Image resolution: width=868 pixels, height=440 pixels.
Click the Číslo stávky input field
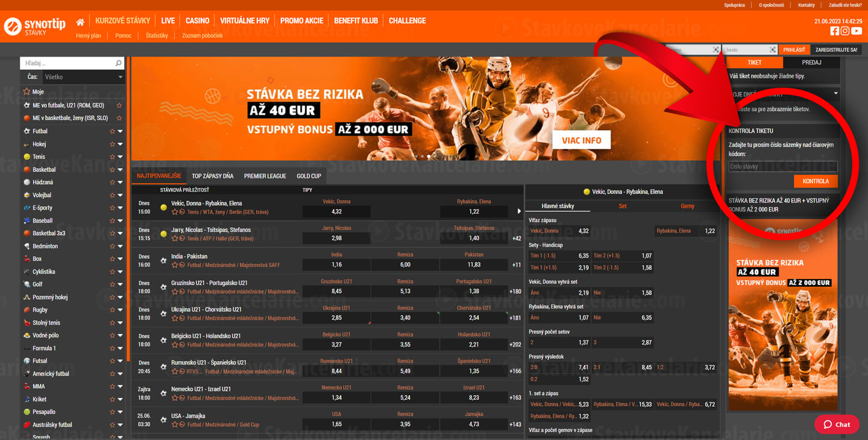(x=783, y=166)
